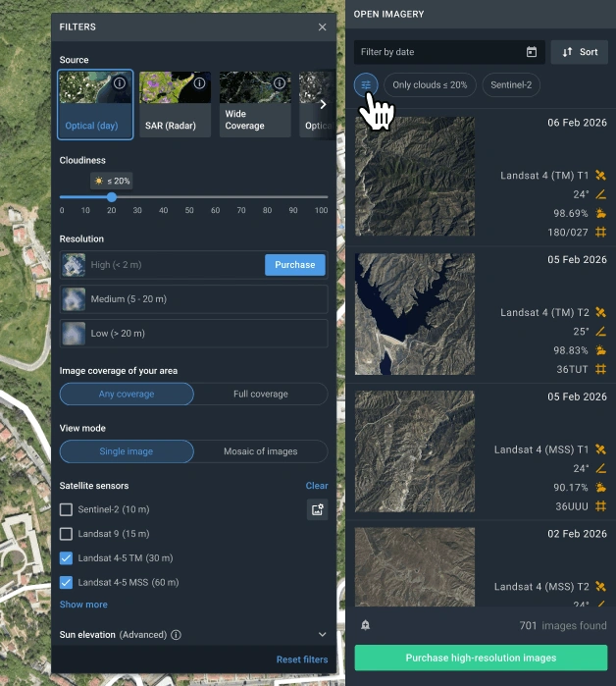
Task: Open the Sort menu
Action: (580, 52)
